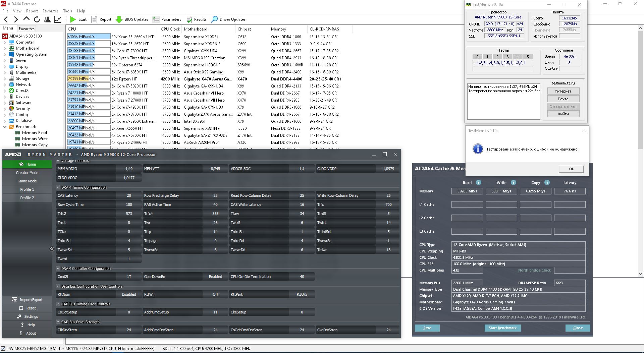The height and width of the screenshot is (353, 644).
Task: Collapse the DRAM Contoller Configuration section
Action: click(x=58, y=269)
